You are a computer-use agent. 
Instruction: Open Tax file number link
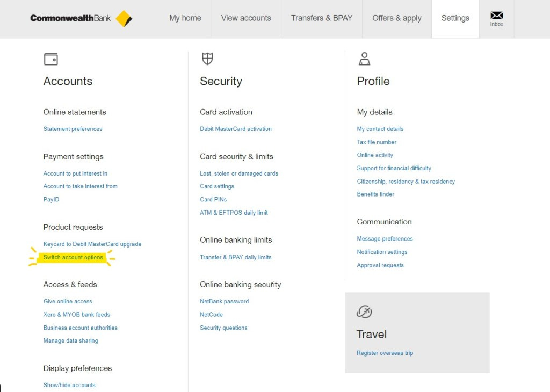click(377, 142)
